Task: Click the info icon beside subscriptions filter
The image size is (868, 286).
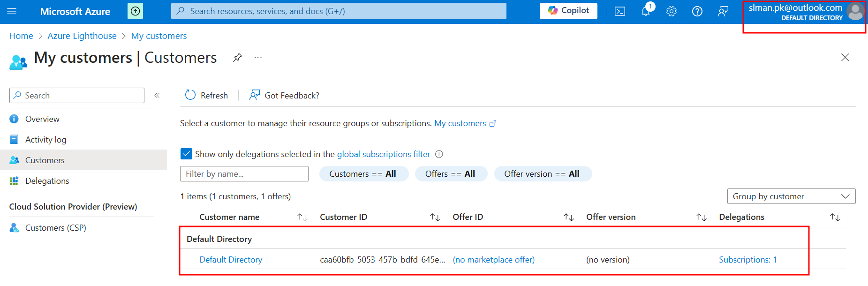Action: 439,154
